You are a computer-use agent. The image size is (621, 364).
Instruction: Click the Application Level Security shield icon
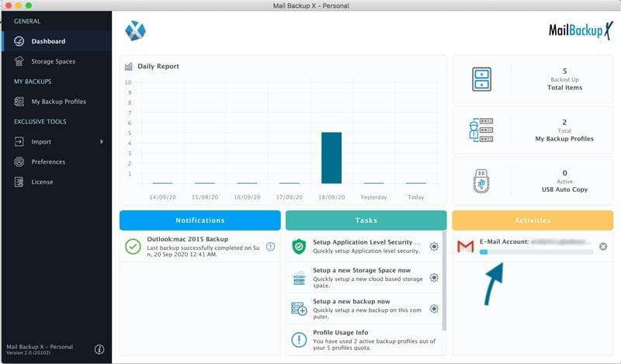click(x=299, y=246)
